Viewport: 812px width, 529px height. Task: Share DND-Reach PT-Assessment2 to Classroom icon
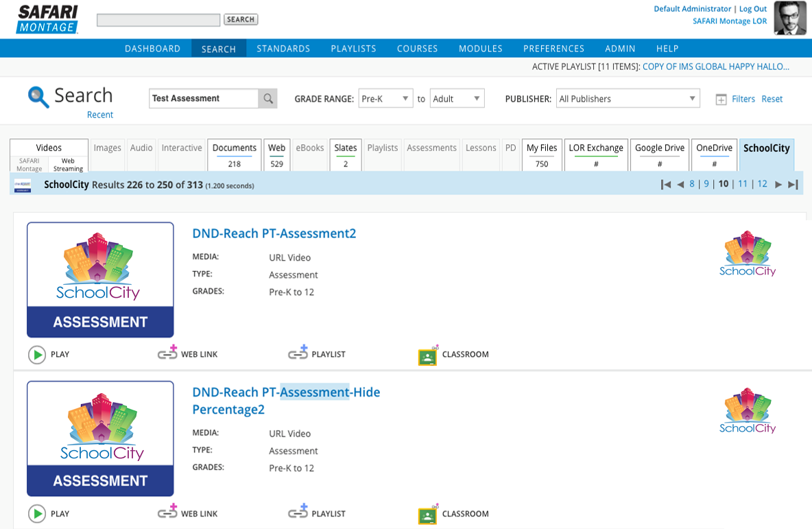click(x=428, y=355)
